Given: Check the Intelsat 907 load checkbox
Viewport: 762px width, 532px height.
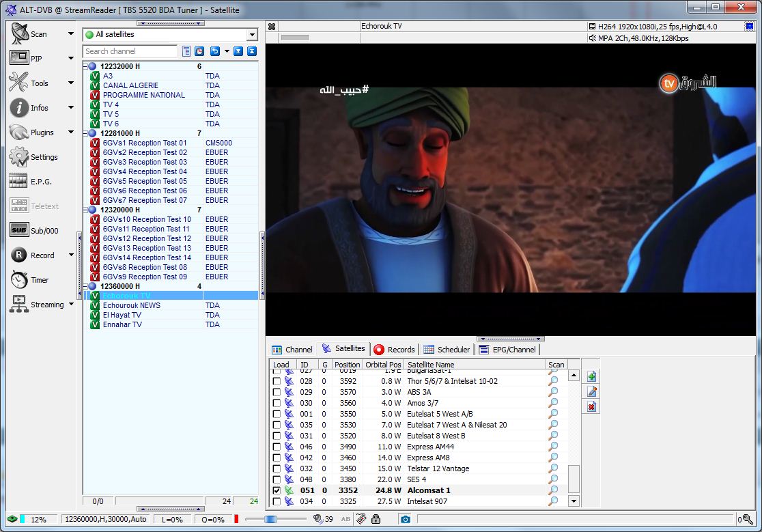Looking at the screenshot, I should tap(277, 501).
